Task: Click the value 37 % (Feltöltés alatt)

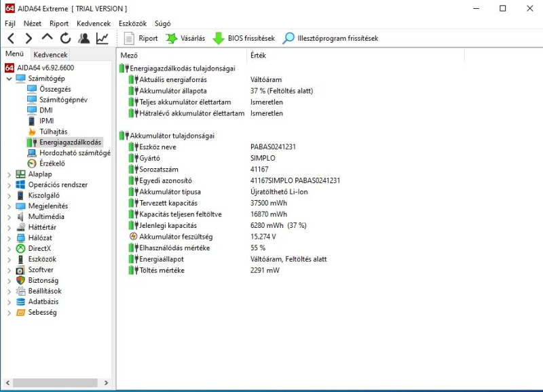Action: pyautogui.click(x=282, y=91)
